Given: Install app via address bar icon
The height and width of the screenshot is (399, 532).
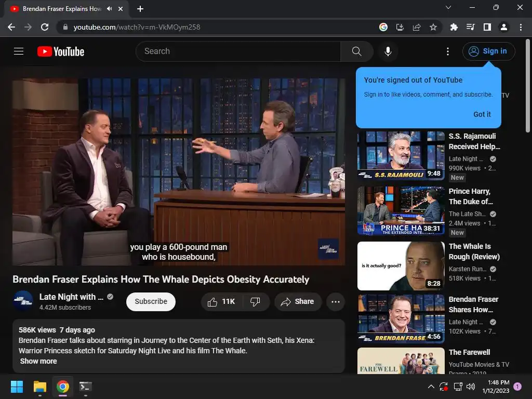Looking at the screenshot, I should coord(400,27).
